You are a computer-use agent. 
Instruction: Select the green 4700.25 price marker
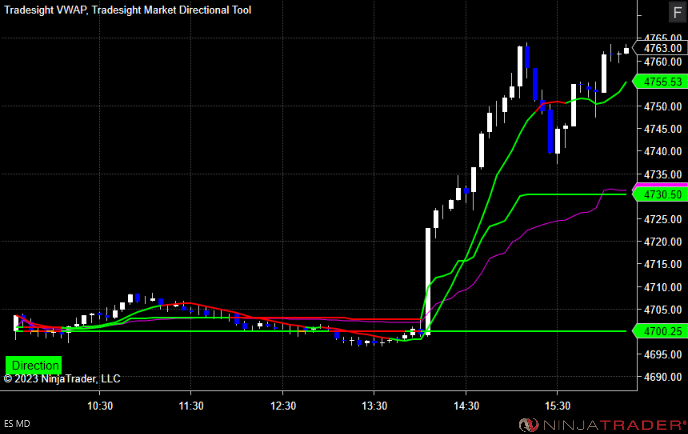click(x=659, y=331)
